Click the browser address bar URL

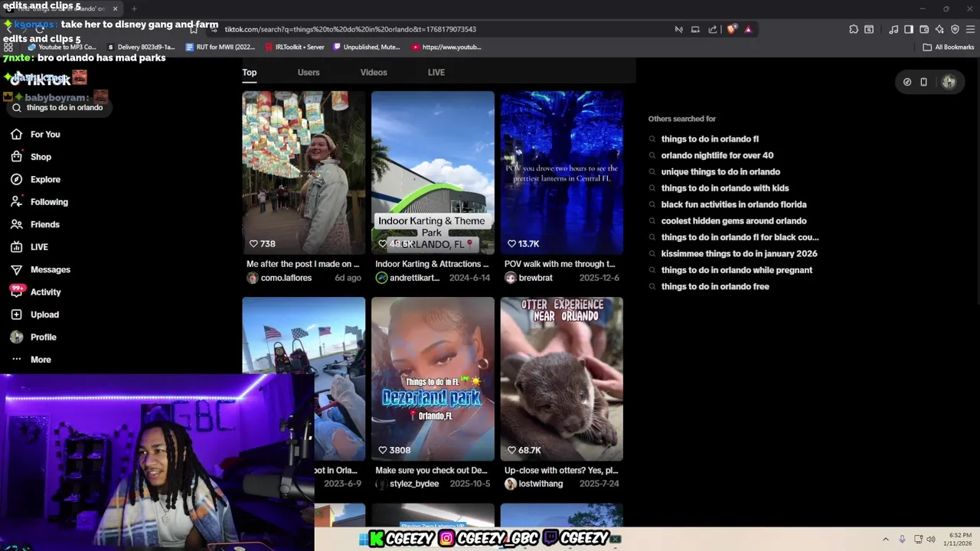(x=351, y=29)
